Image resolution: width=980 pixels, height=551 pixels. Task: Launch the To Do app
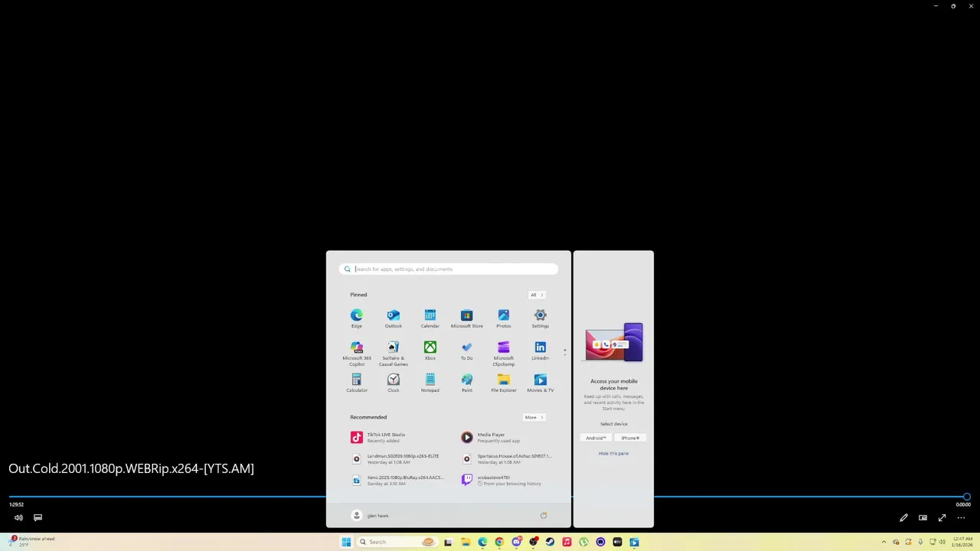(467, 351)
